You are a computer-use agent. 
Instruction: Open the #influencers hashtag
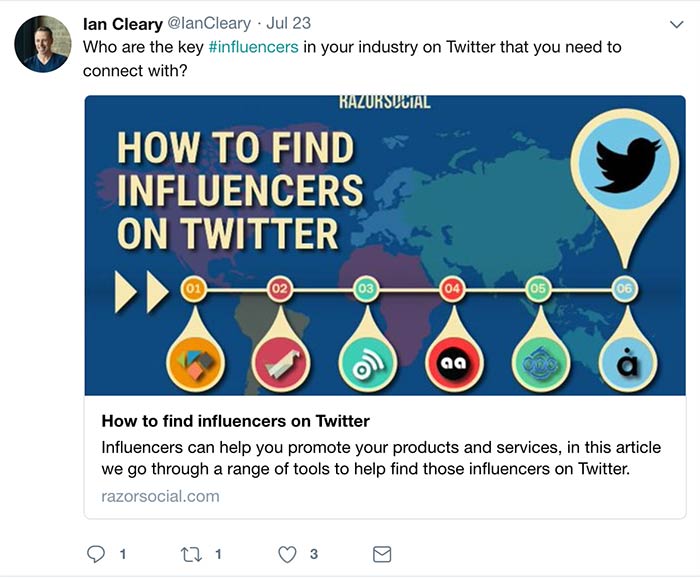coord(252,46)
